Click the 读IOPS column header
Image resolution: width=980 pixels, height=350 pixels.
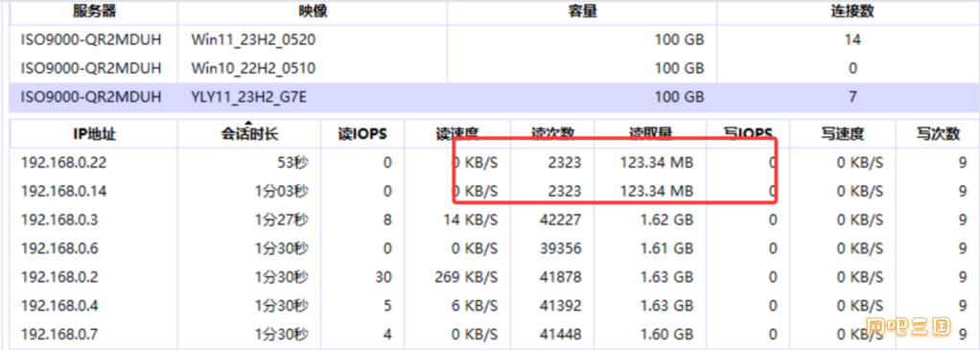[x=362, y=133]
